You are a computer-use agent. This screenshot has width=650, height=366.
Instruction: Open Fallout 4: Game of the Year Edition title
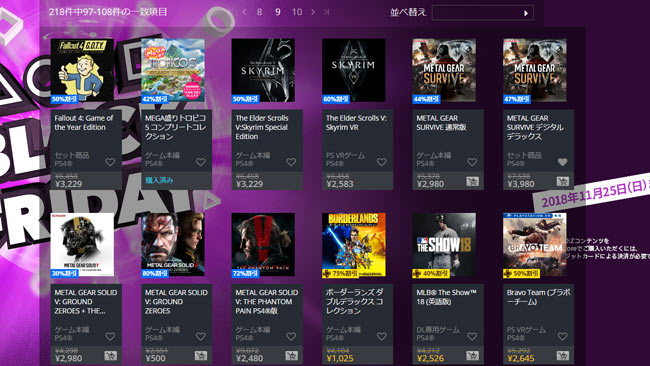[x=83, y=123]
